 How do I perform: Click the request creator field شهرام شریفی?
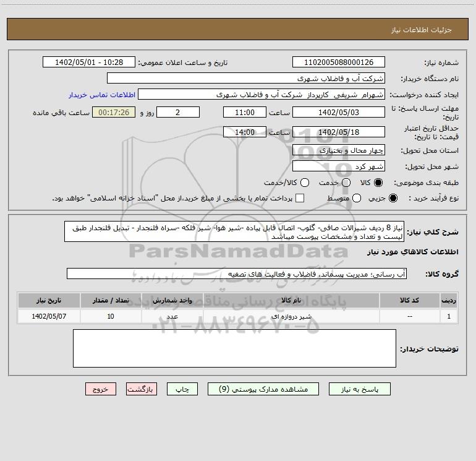[261, 94]
